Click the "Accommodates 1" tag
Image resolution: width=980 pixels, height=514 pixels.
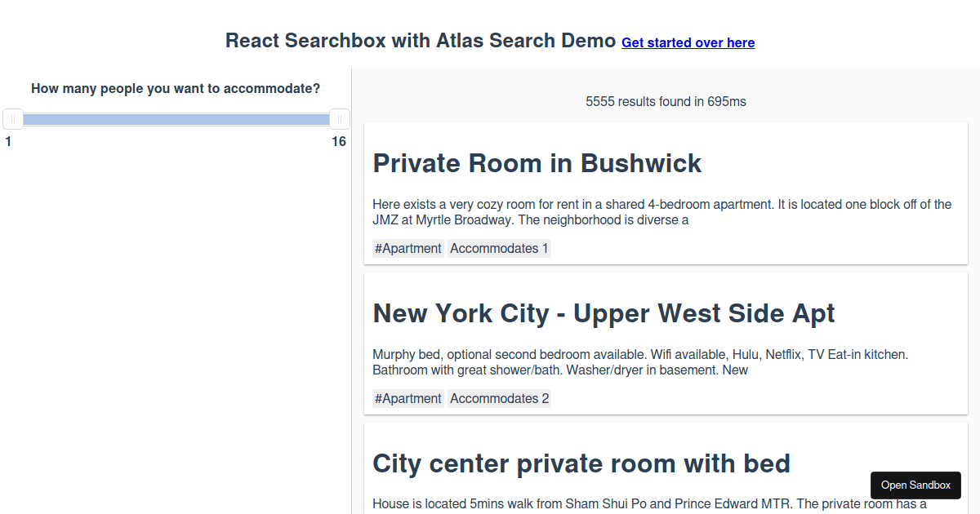tap(499, 248)
